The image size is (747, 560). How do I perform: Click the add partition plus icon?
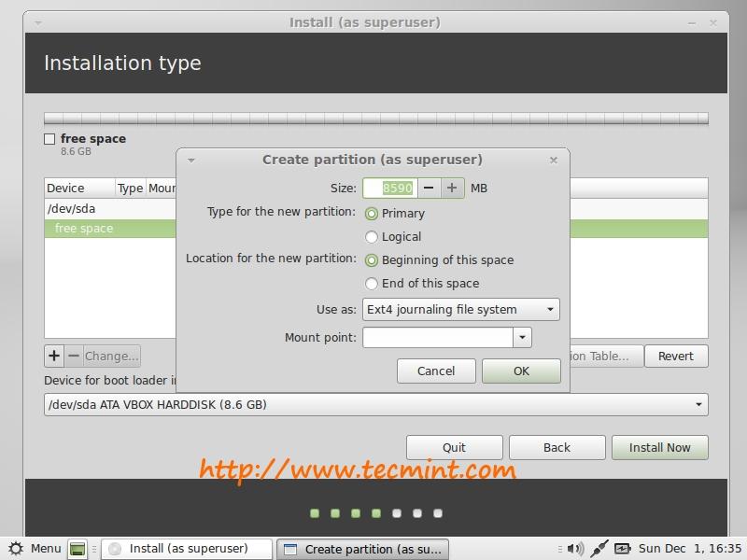[x=54, y=356]
